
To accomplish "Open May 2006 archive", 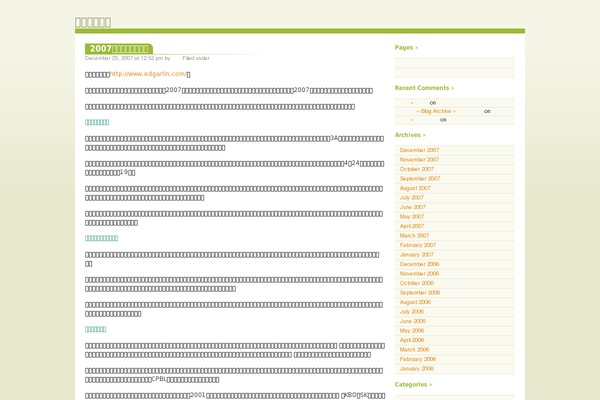I will (x=412, y=331).
